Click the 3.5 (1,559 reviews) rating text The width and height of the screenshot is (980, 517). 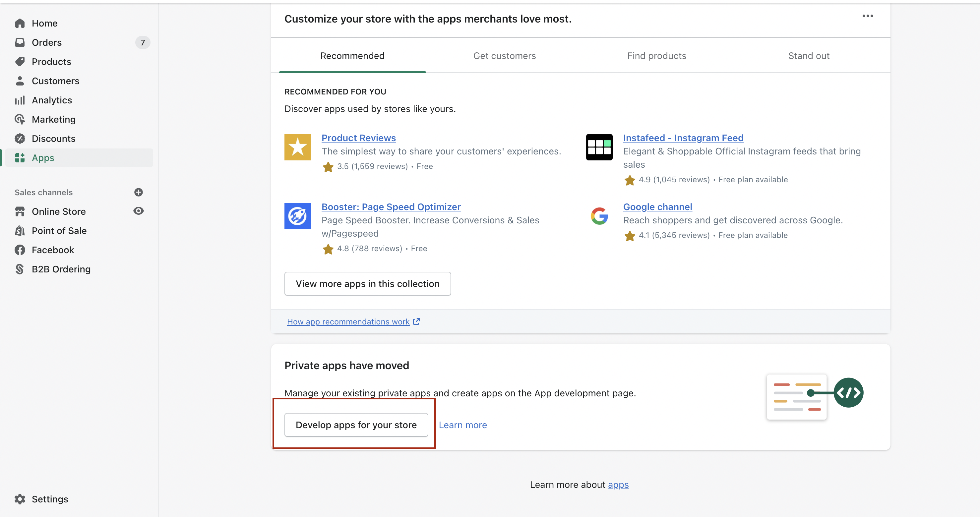(372, 166)
